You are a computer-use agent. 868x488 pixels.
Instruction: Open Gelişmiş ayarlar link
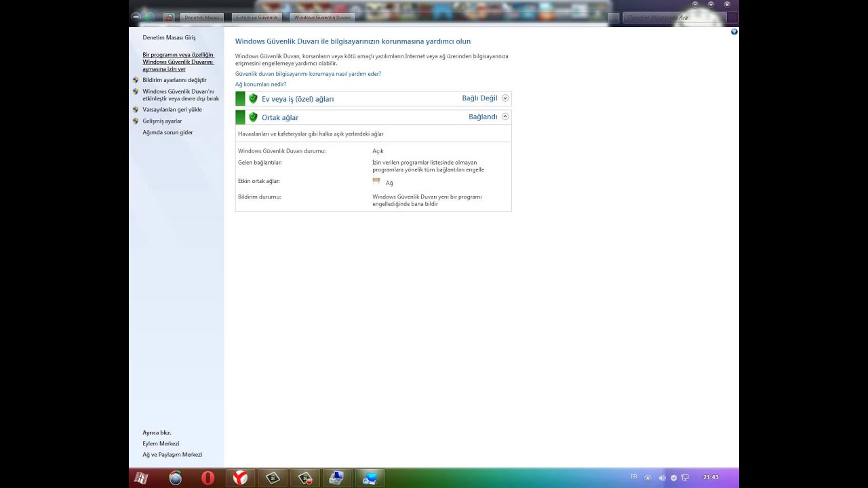pyautogui.click(x=162, y=121)
